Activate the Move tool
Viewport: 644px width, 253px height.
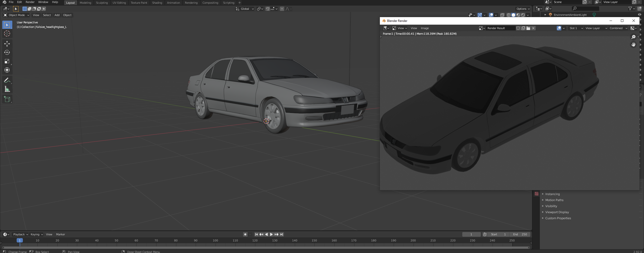coord(7,44)
